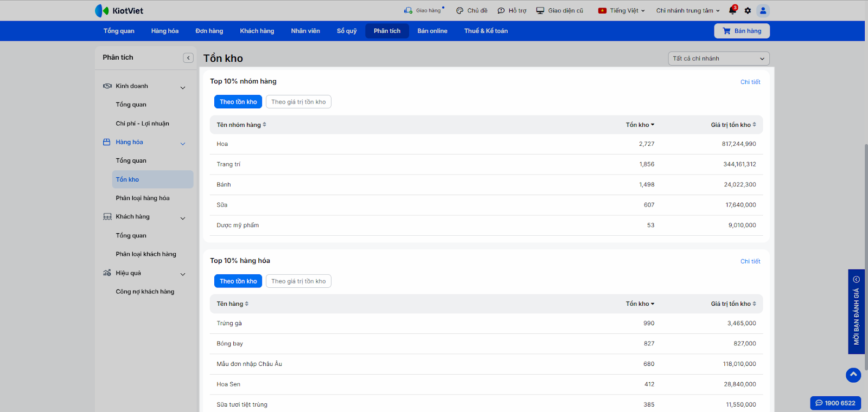Collapse the Phân tích sidebar panel
This screenshot has height=412, width=868.
coord(188,58)
